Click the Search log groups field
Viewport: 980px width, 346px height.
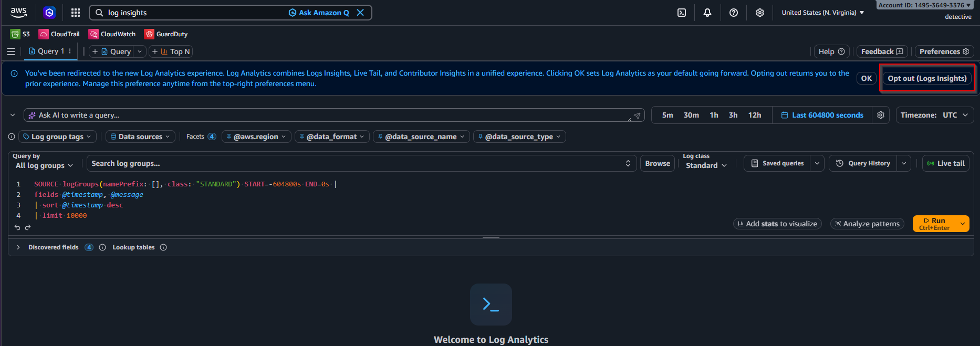(361, 163)
